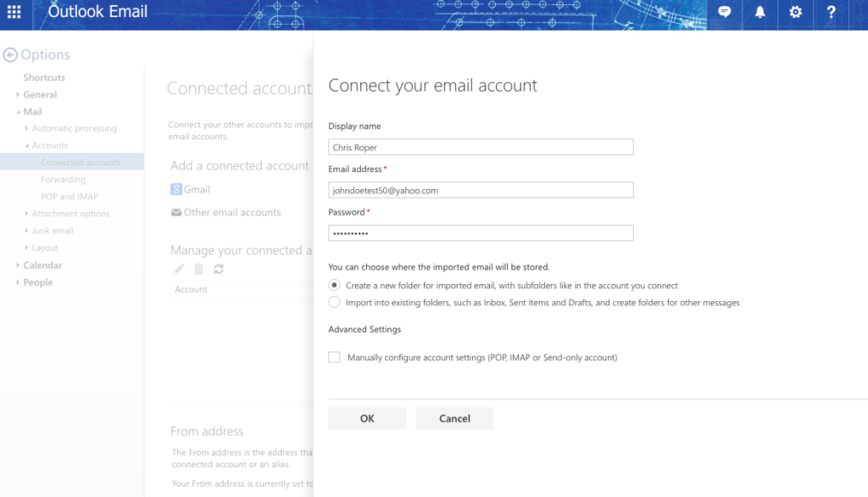The width and height of the screenshot is (868, 497).
Task: Open the Skype chat bubble icon
Action: point(724,12)
